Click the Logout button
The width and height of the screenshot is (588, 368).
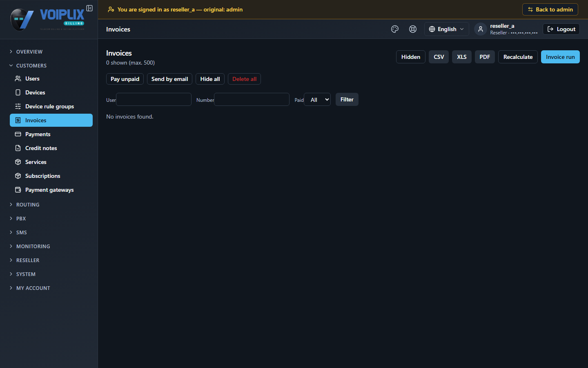click(x=561, y=29)
